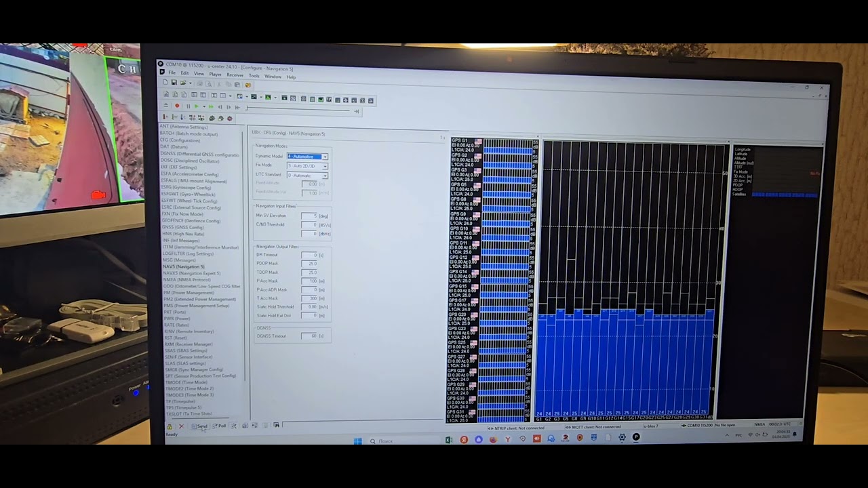Open the Settings gear on the taskbar
This screenshot has width=868, height=488.
pyautogui.click(x=622, y=437)
